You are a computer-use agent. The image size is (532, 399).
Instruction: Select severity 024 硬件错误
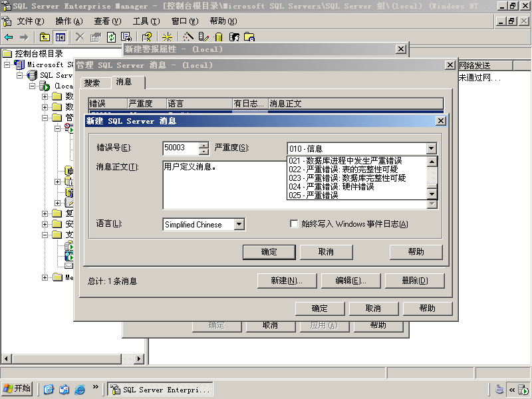(356, 187)
